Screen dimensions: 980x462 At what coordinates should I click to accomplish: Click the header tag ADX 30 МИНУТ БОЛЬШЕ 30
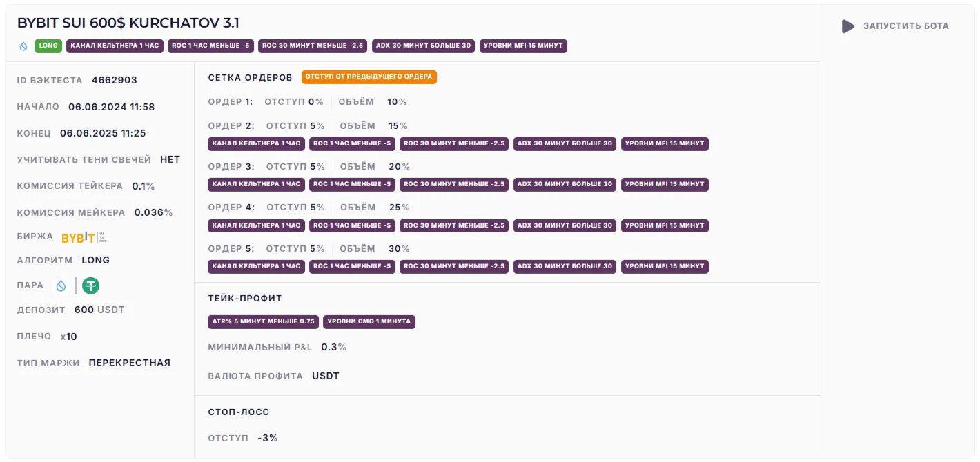click(423, 46)
